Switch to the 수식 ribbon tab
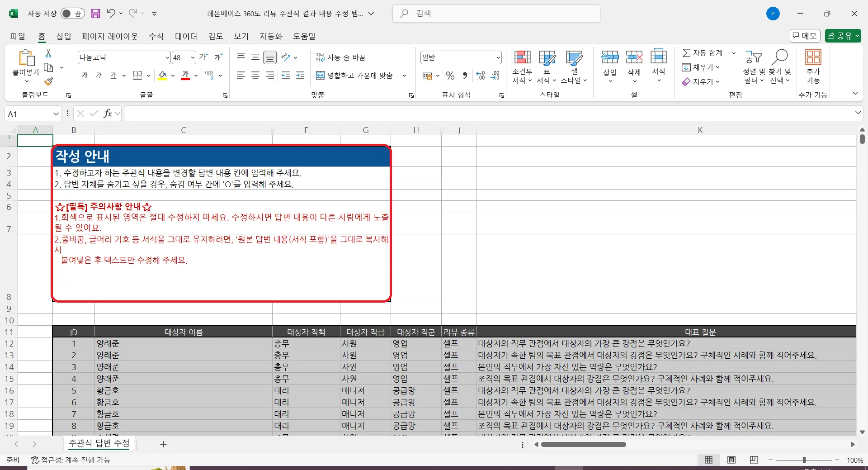The width and height of the screenshot is (868, 470). pos(156,36)
